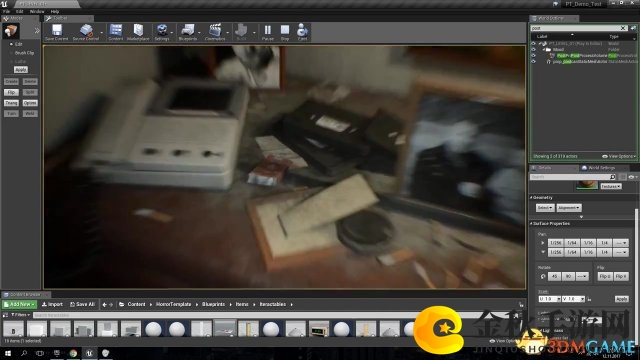Toggle the Content Browser sources panel icon
The width and height of the screenshot is (640, 360).
(5, 315)
